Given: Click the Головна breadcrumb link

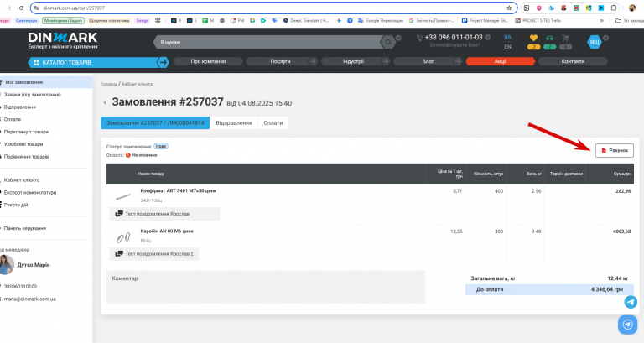Looking at the screenshot, I should [109, 84].
